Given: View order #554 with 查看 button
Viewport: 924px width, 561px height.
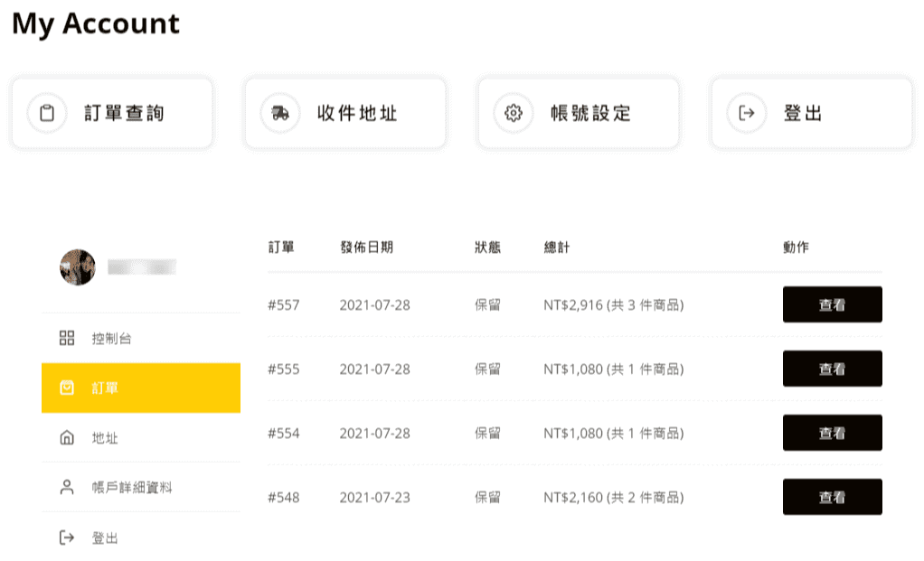Looking at the screenshot, I should (x=832, y=433).
